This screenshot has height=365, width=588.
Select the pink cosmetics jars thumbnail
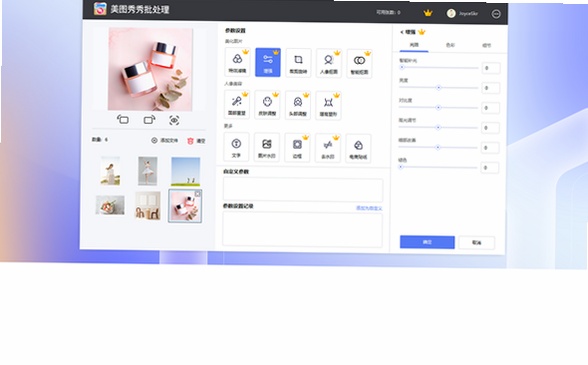[185, 206]
